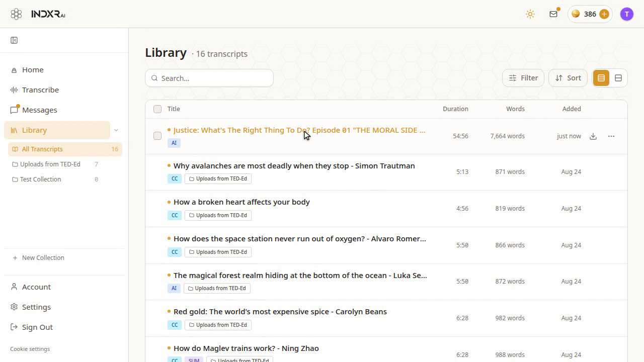Click Uploads from TED-Ed tag on avalanches row
The width and height of the screenshot is (644, 362).
click(x=218, y=178)
